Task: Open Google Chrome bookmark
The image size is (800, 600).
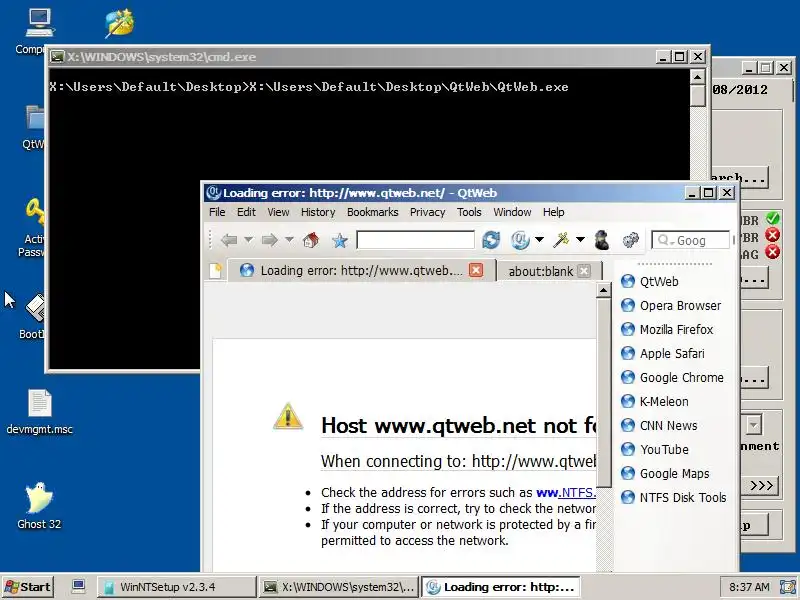Action: pyautogui.click(x=672, y=378)
